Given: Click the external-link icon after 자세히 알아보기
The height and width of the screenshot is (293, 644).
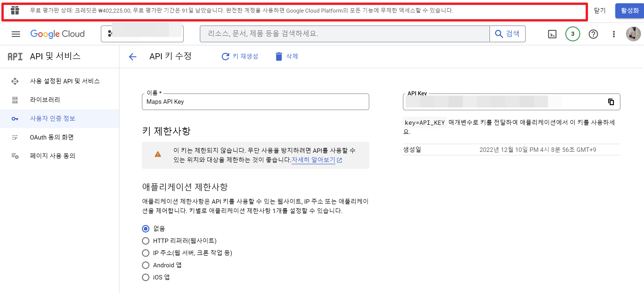Looking at the screenshot, I should tap(339, 160).
